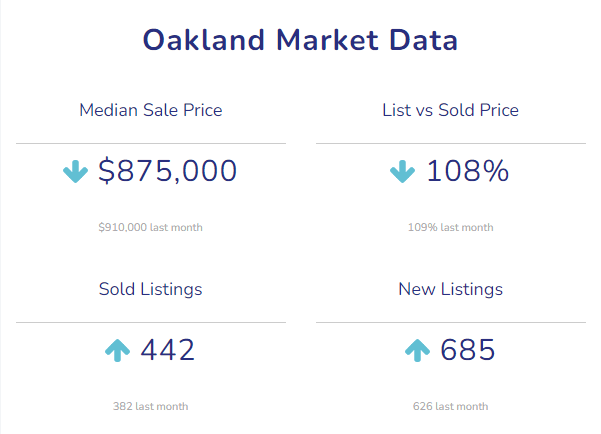
Task: Click the $875,000 median price value
Action: (168, 172)
